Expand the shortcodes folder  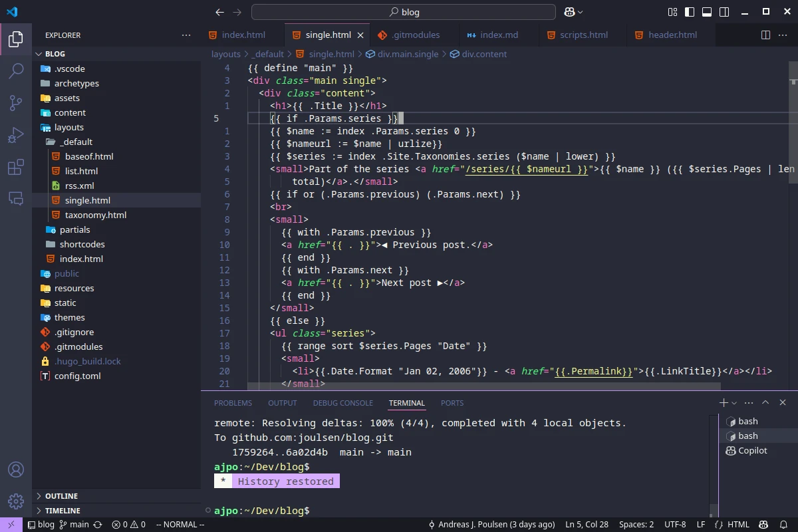[116, 244]
